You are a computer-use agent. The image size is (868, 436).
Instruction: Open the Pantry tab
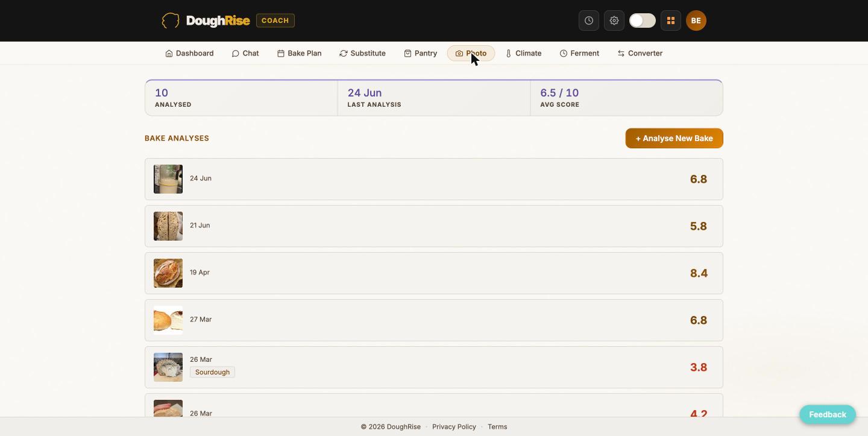[x=420, y=53]
